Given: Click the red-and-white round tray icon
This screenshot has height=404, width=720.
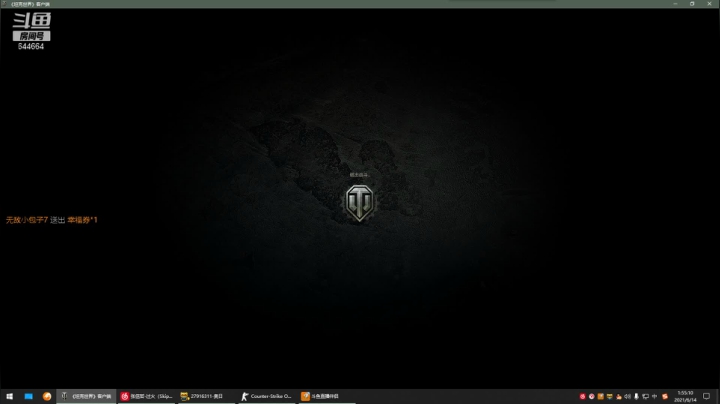Looking at the screenshot, I should (x=591, y=396).
